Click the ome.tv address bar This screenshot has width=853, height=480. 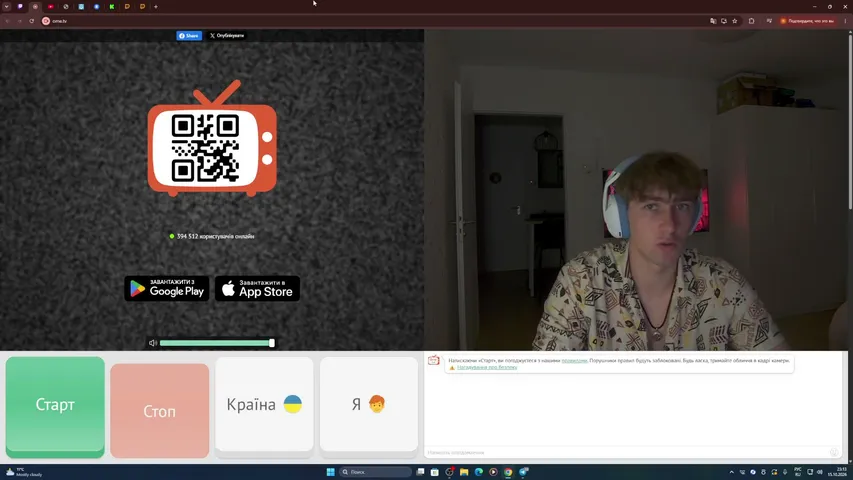click(x=375, y=21)
